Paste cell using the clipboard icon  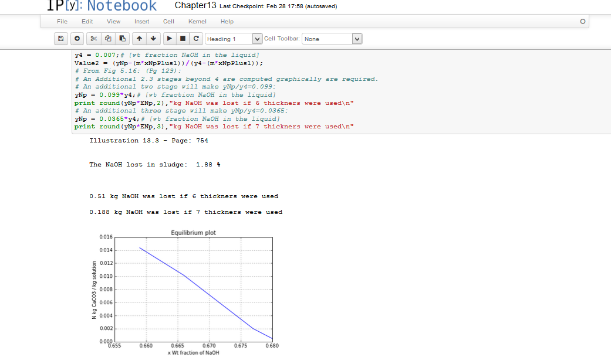[122, 39]
